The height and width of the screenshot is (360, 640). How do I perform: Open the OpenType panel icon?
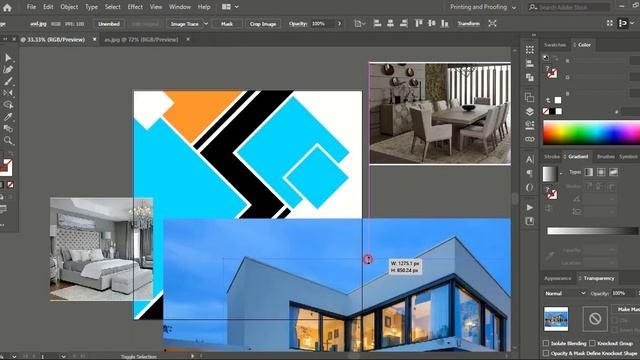pyautogui.click(x=530, y=187)
